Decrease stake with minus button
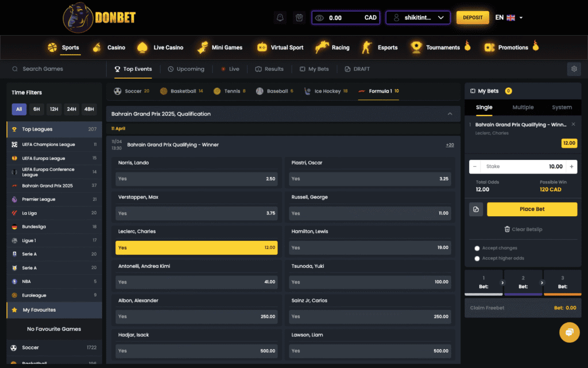588x368 pixels. (x=475, y=167)
